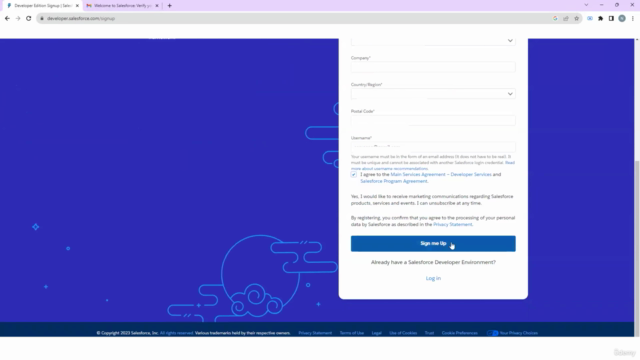The height and width of the screenshot is (360, 640).
Task: Click the page vertical scrollbar
Action: 637,248
